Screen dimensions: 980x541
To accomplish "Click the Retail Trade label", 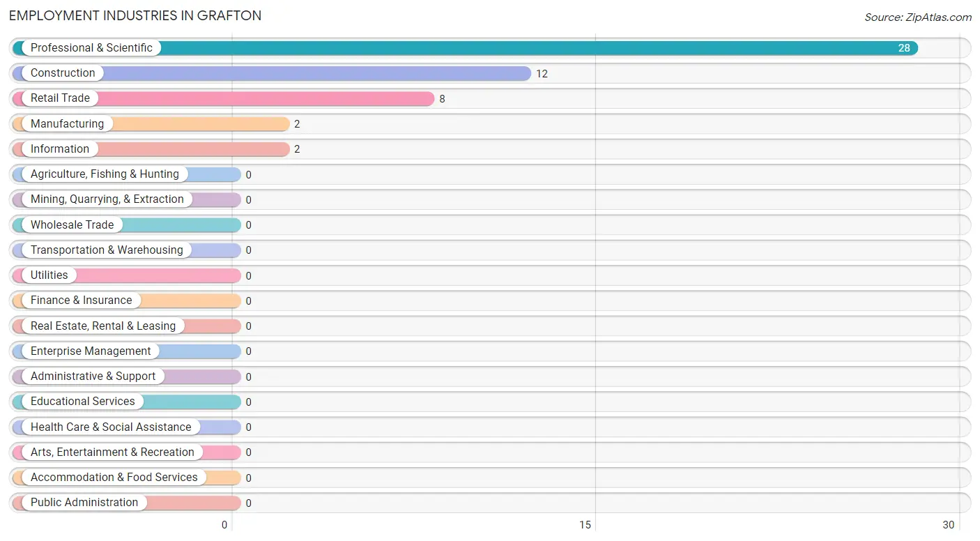I will tap(60, 98).
